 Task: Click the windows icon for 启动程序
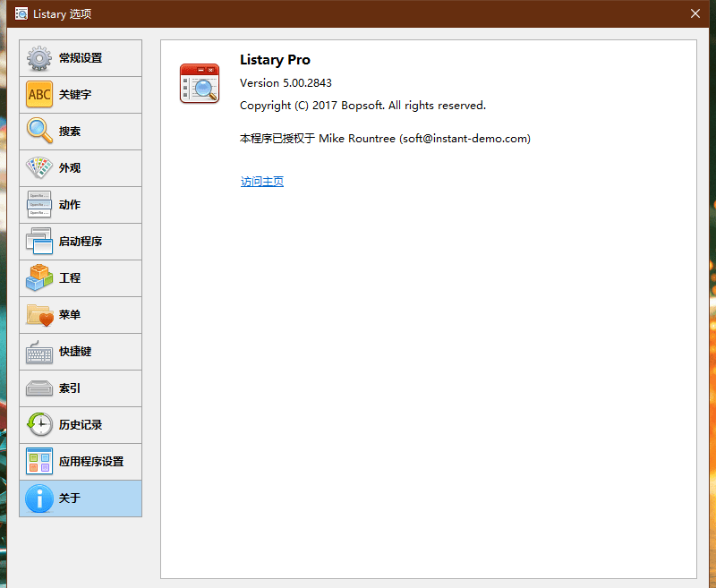coord(39,242)
